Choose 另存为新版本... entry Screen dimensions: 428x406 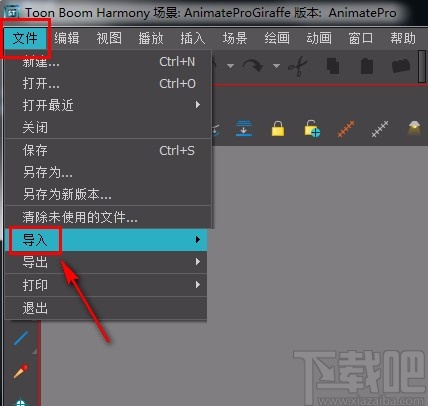[109, 194]
